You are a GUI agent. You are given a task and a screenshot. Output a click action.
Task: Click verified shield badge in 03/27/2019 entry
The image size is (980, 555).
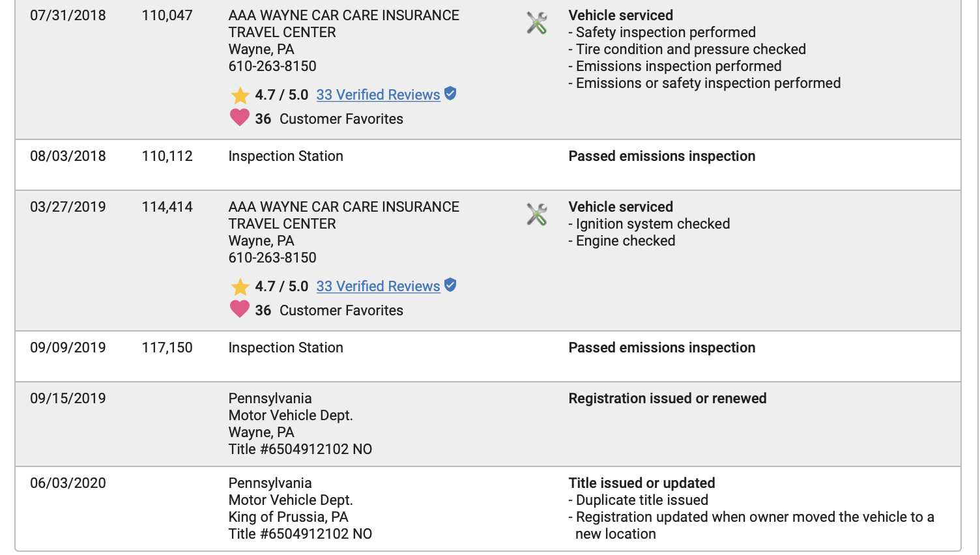click(450, 285)
